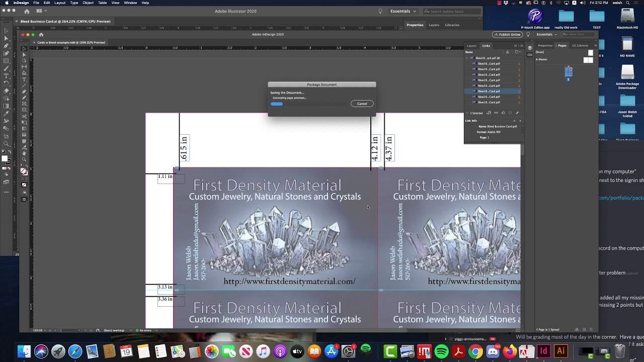The width and height of the screenshot is (644, 362).
Task: Click the Search Adobe Stock field in Illustrator
Action: tap(451, 11)
